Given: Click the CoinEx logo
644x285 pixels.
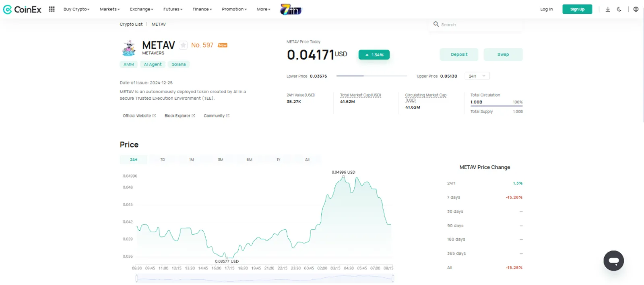Looking at the screenshot, I should pos(22,9).
